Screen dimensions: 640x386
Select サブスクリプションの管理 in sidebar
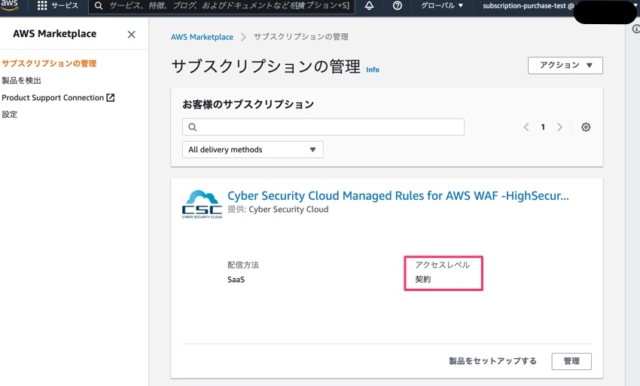(49, 63)
